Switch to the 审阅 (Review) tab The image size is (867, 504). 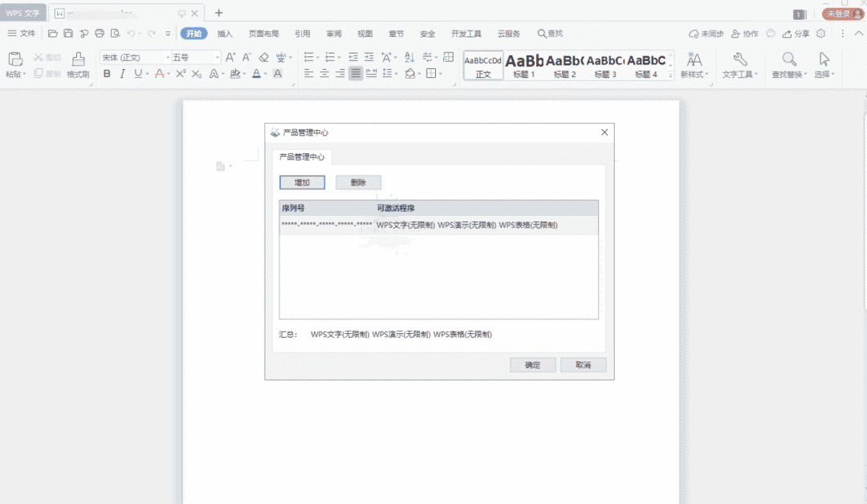click(334, 34)
